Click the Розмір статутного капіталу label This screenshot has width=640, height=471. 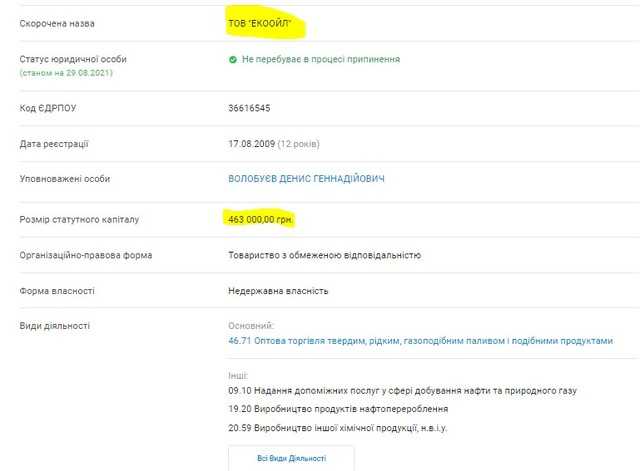pos(79,220)
